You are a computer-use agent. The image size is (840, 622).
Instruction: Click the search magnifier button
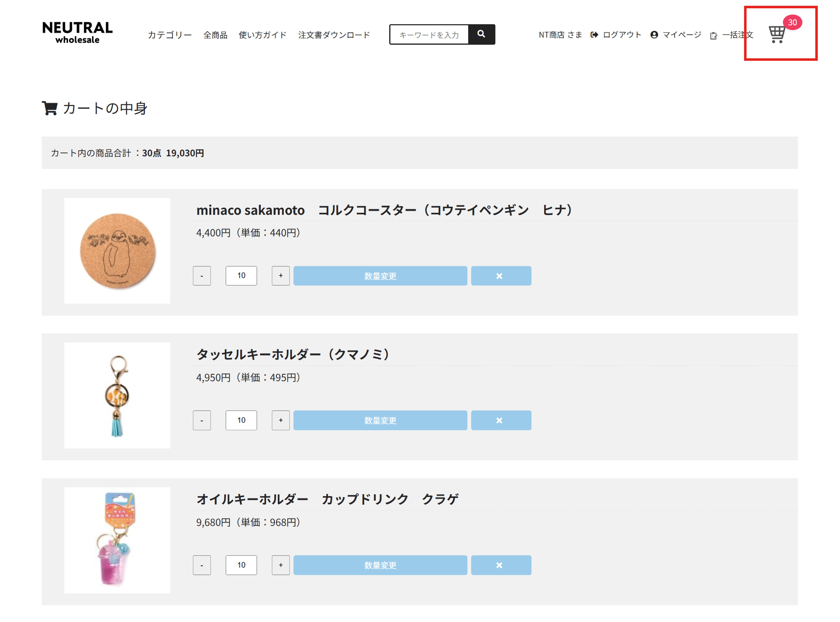point(481,34)
